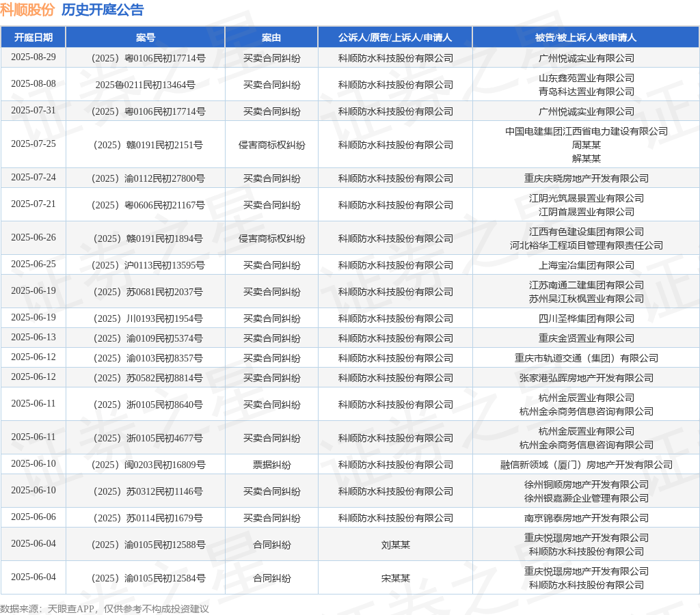This screenshot has height=615, width=700.
Task: Click case number (2025)沪0113民初13595号
Action: 148,266
